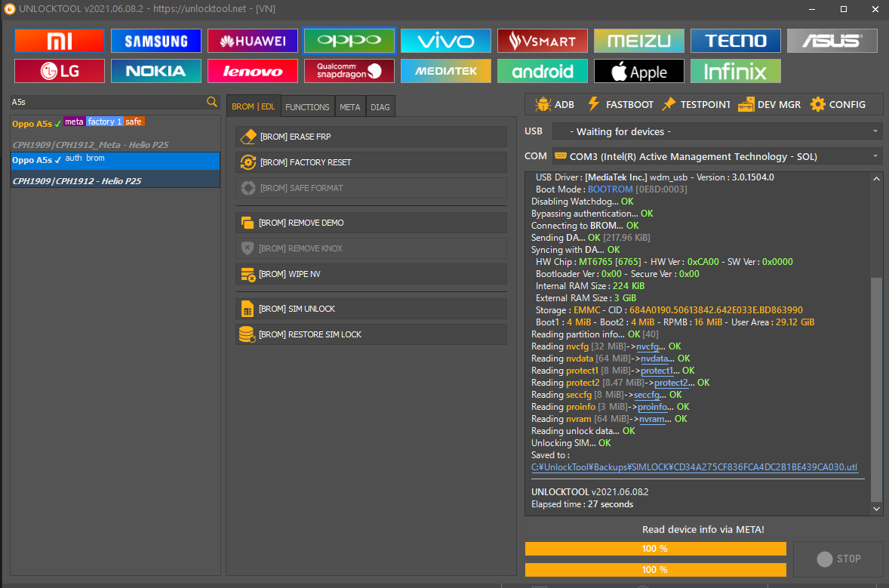Run [BROM] WIPE NV
The image size is (889, 588).
[x=371, y=274]
